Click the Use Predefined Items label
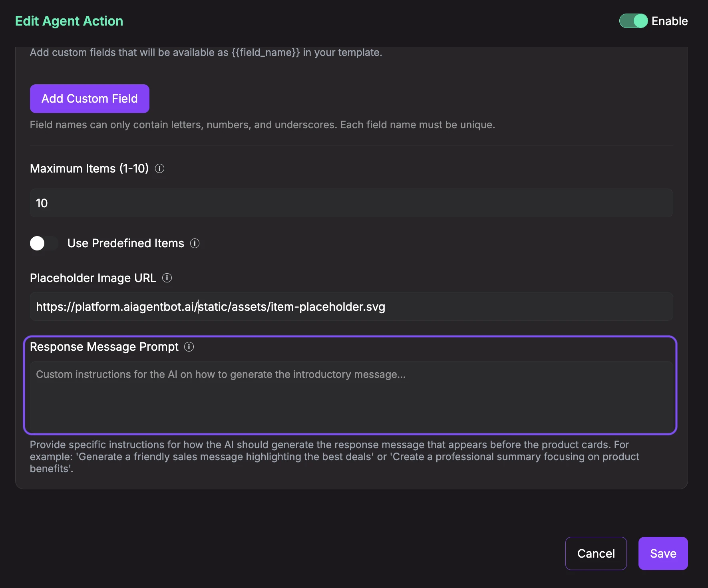This screenshot has width=708, height=588. tap(125, 243)
